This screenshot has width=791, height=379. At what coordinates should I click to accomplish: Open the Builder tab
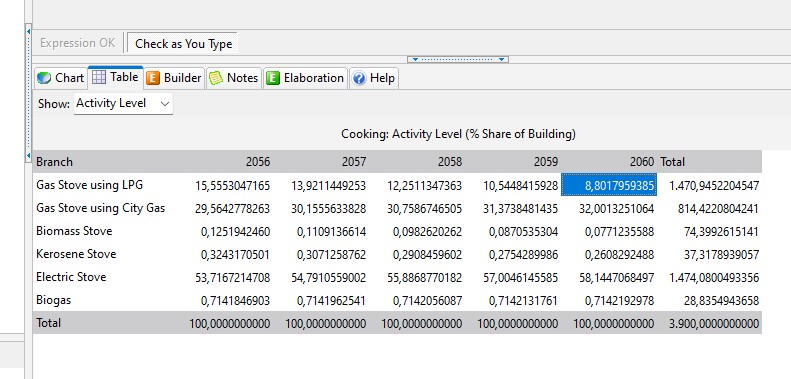tap(175, 78)
